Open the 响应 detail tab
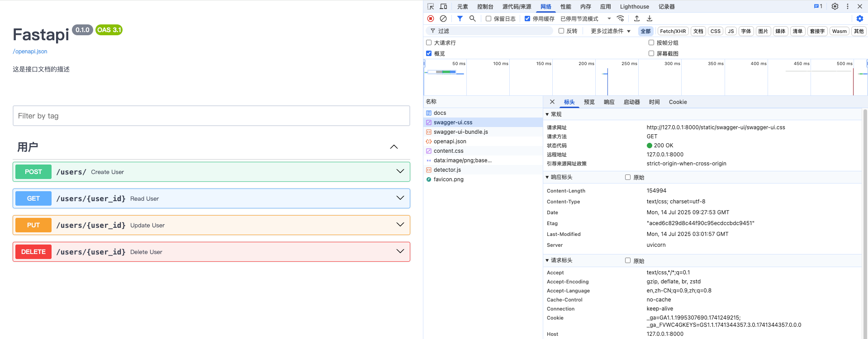Viewport: 868px width, 339px height. [x=609, y=102]
